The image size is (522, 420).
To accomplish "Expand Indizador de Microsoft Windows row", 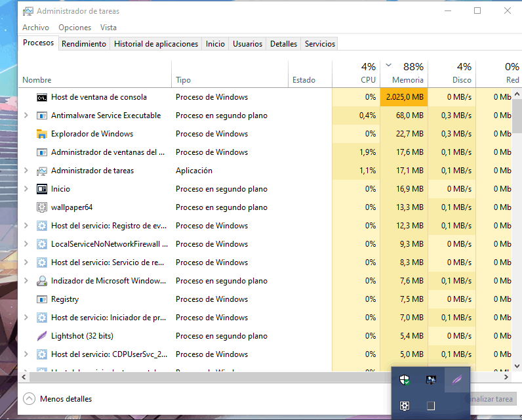I will click(26, 281).
